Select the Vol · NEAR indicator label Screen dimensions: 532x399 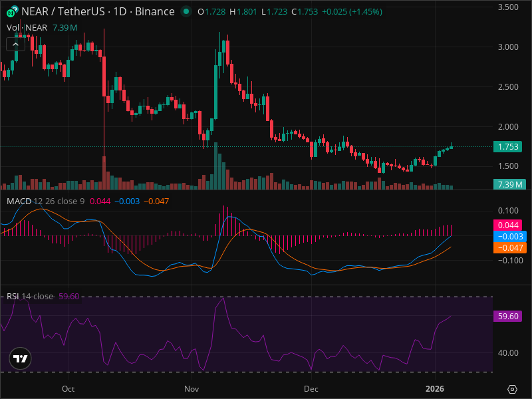(27, 28)
